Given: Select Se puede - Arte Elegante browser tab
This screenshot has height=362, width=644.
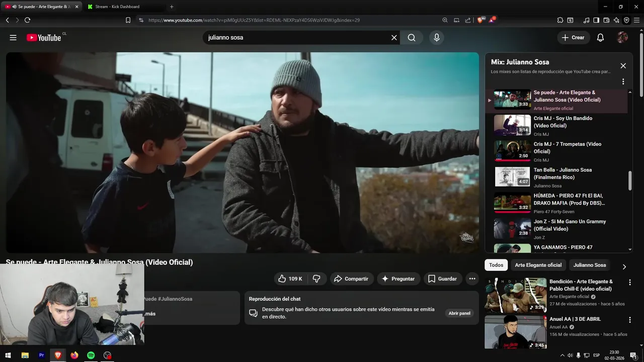Looking at the screenshot, I should (x=42, y=7).
